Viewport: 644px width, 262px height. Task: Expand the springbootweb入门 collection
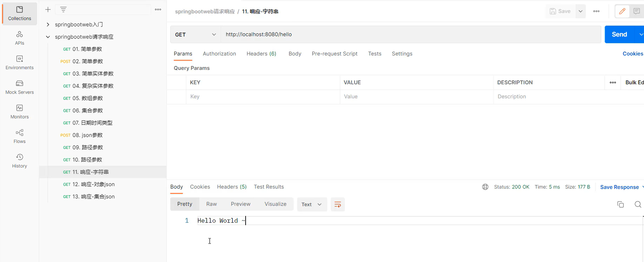tap(48, 25)
